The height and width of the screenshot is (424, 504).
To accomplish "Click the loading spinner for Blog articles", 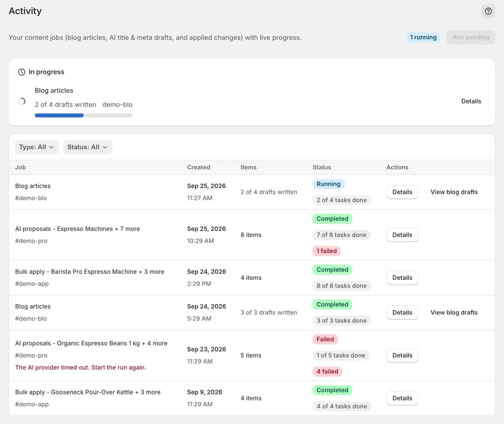I will point(22,101).
